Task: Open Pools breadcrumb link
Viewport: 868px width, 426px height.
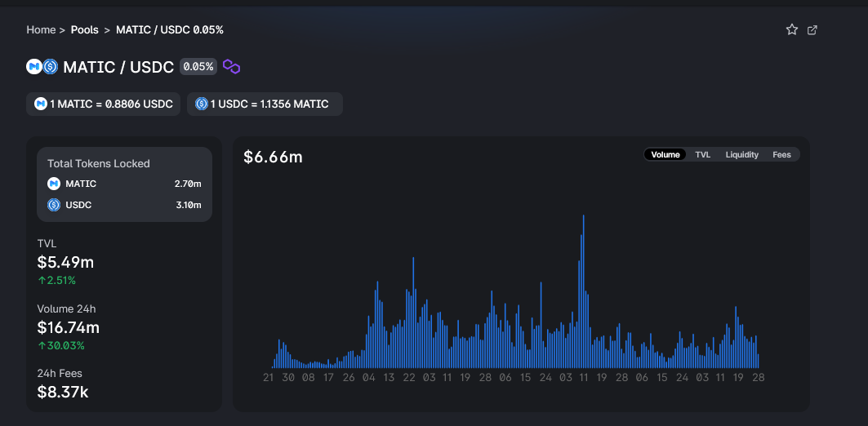Action: point(85,30)
